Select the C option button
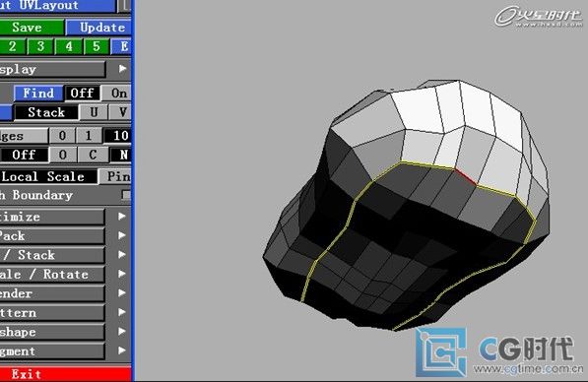The width and height of the screenshot is (588, 382). pyautogui.click(x=93, y=155)
